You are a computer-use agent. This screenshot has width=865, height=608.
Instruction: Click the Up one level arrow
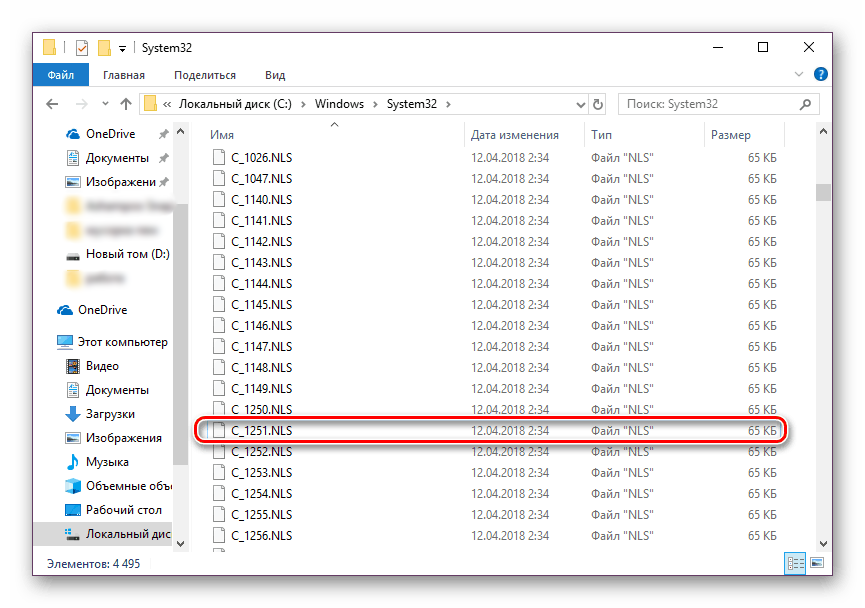(x=126, y=104)
